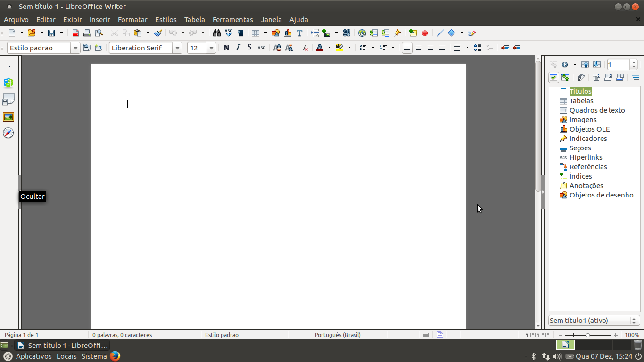The height and width of the screenshot is (362, 644).
Task: Expand the New document dropdown arrow
Action: click(x=21, y=33)
